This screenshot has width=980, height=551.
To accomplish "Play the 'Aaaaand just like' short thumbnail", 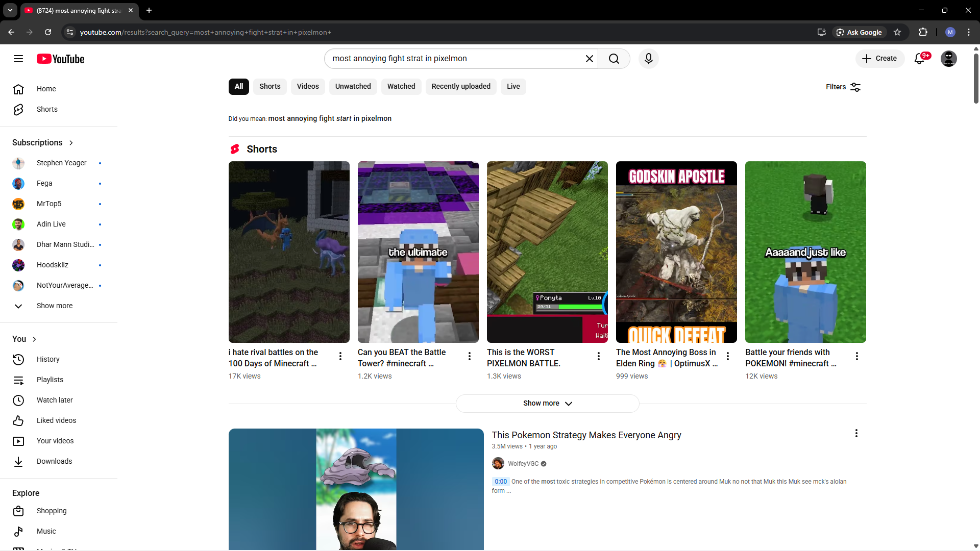I will pos(805,252).
